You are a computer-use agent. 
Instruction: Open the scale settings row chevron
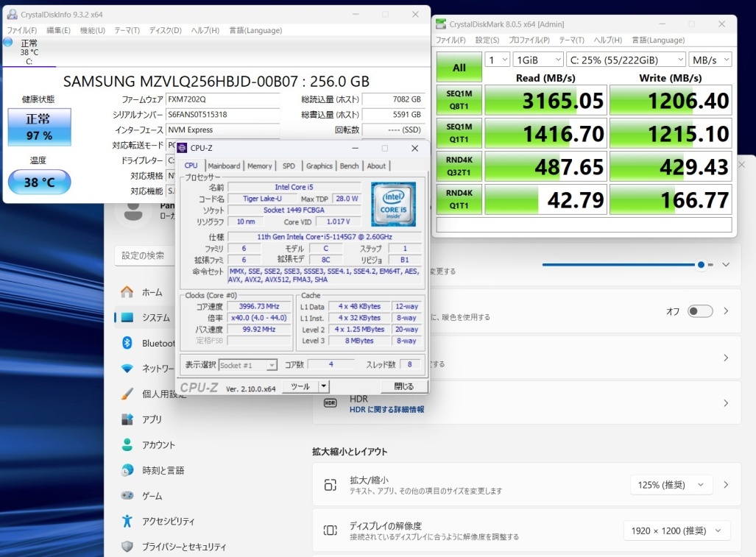coord(726,485)
